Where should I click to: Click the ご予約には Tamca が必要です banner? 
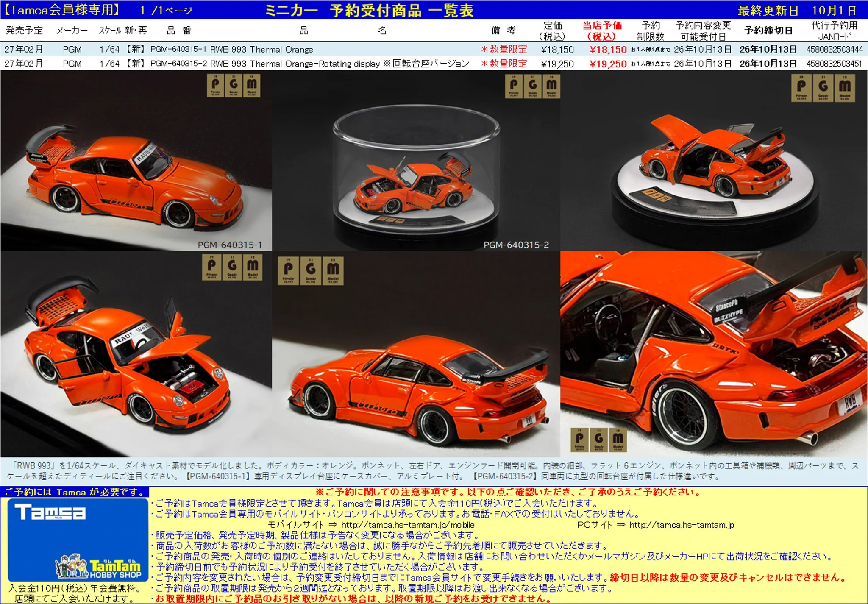(x=75, y=492)
